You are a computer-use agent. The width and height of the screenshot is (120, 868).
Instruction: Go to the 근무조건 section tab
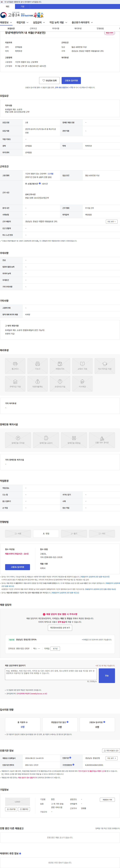(33, 29)
